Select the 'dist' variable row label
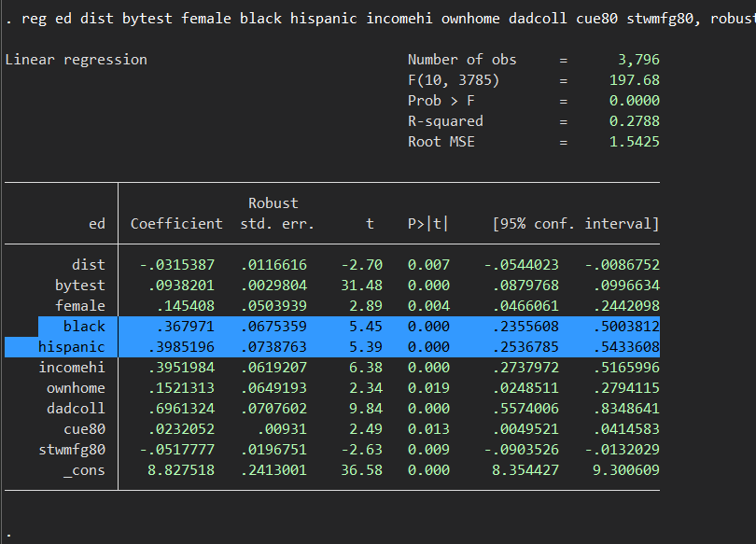The width and height of the screenshot is (756, 544). click(x=89, y=265)
